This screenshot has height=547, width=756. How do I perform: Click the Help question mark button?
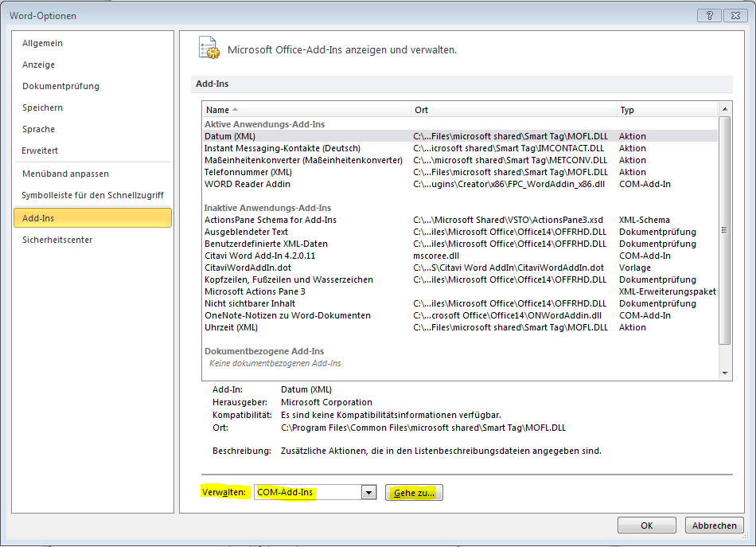tap(708, 15)
